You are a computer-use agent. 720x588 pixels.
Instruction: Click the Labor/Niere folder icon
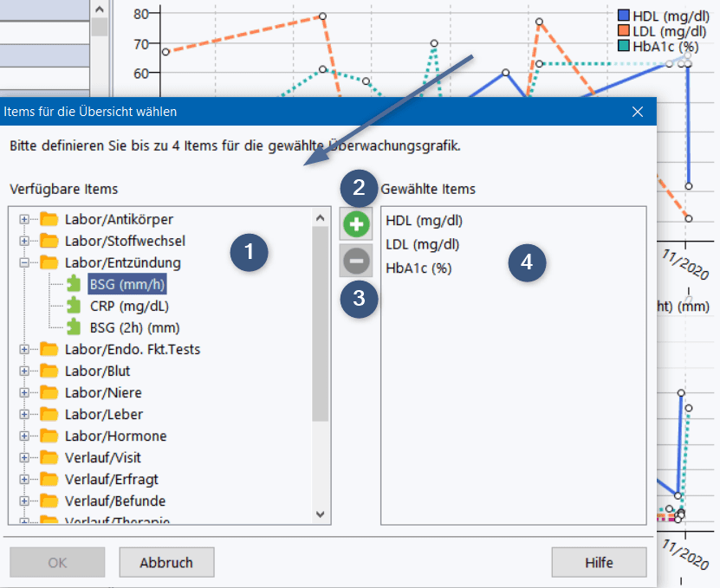(x=49, y=392)
